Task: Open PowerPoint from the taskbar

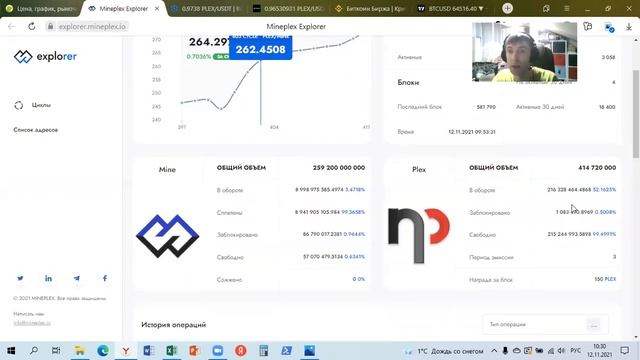Action: click(x=195, y=351)
